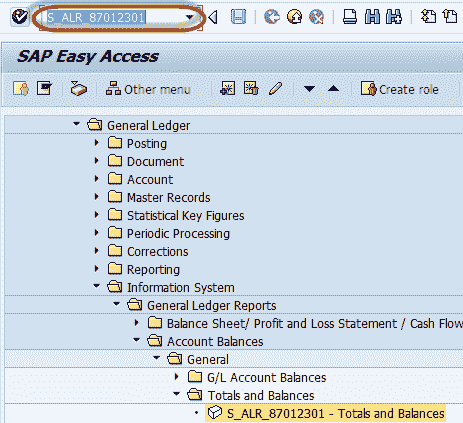Click the Find Next binoculars-plus icon
This screenshot has height=423, width=463.
(x=394, y=16)
